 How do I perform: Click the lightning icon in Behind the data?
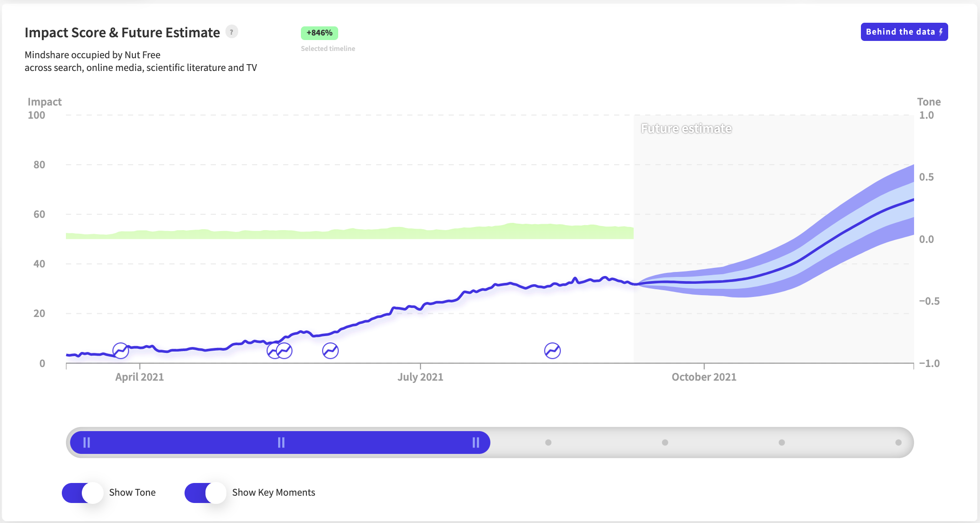click(941, 32)
